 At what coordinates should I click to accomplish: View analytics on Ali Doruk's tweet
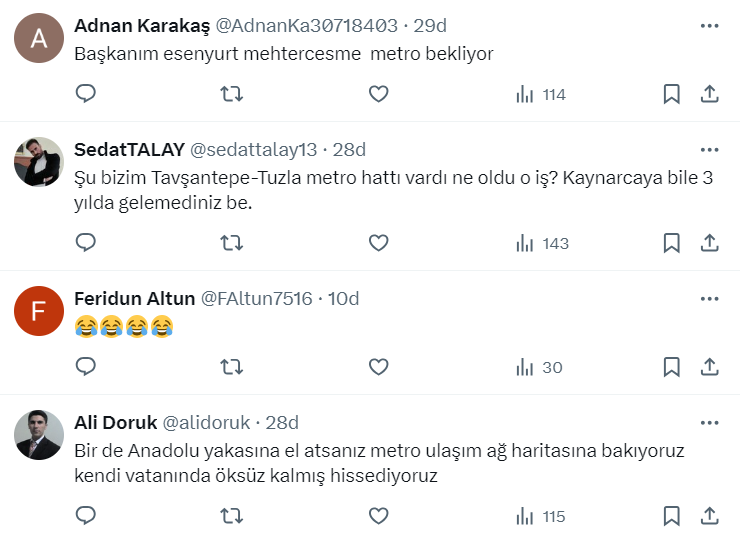pyautogui.click(x=540, y=516)
